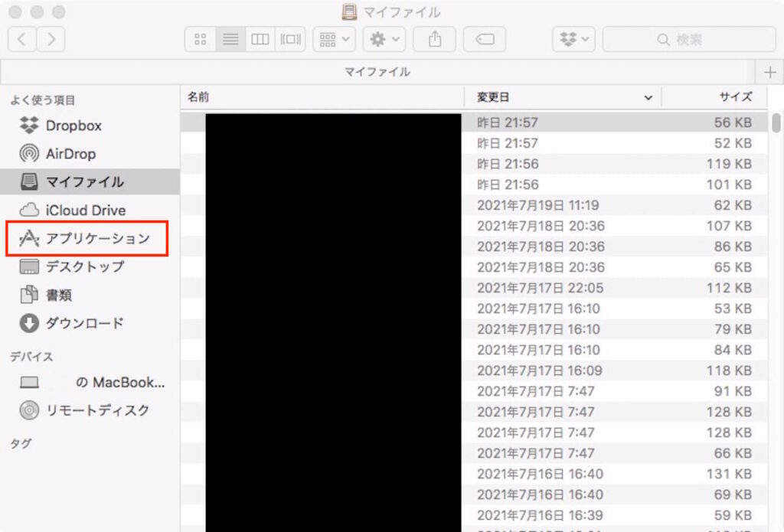Open the arrange-by grouping dropdown
This screenshot has width=784, height=532.
pyautogui.click(x=333, y=39)
